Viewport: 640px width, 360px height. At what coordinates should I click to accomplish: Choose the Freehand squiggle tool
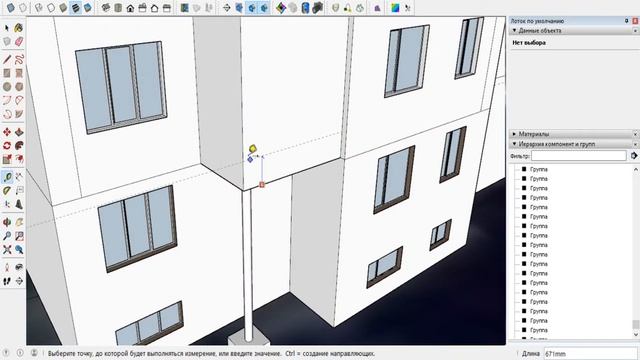click(x=19, y=60)
